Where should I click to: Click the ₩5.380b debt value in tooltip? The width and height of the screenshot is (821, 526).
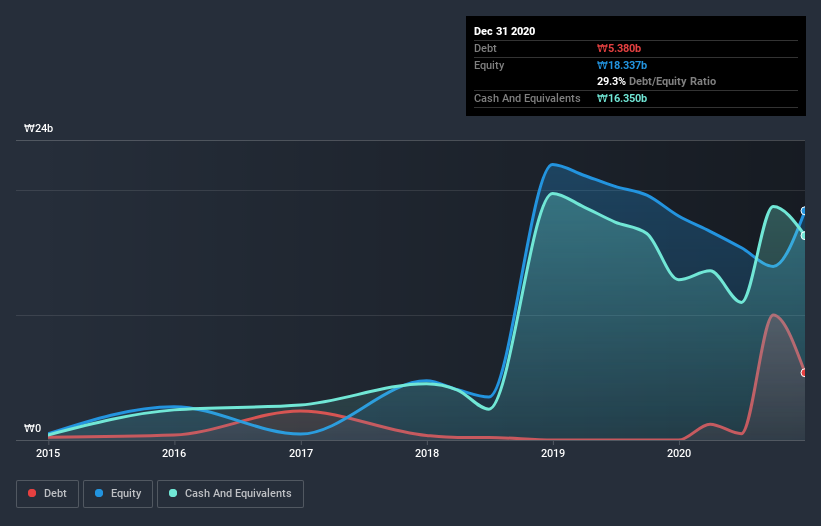619,48
